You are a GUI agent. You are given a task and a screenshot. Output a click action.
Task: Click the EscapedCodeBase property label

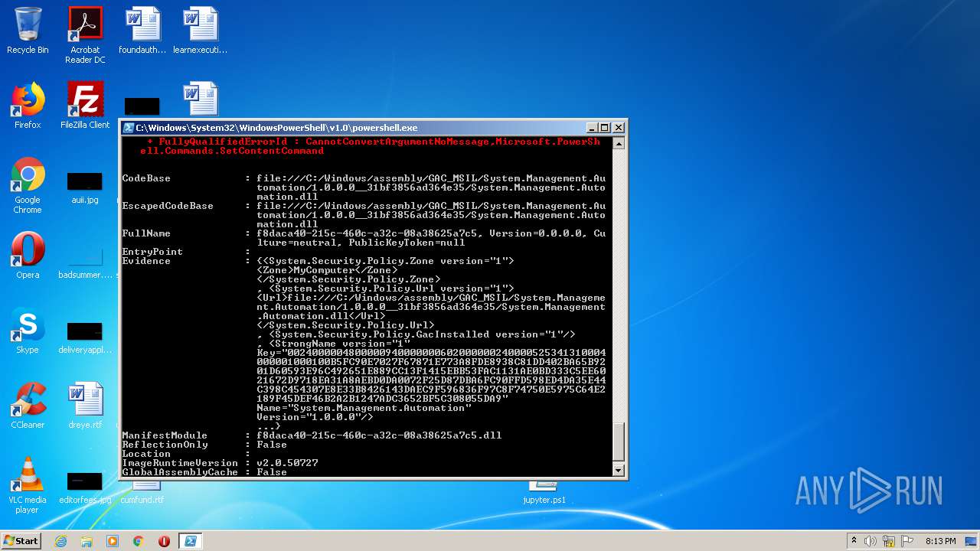[x=168, y=206]
